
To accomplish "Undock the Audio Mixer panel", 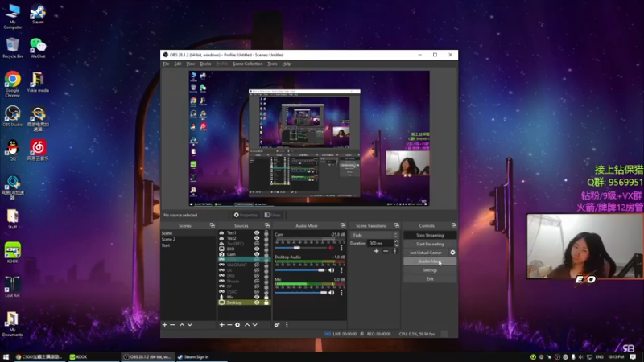I will tap(343, 225).
